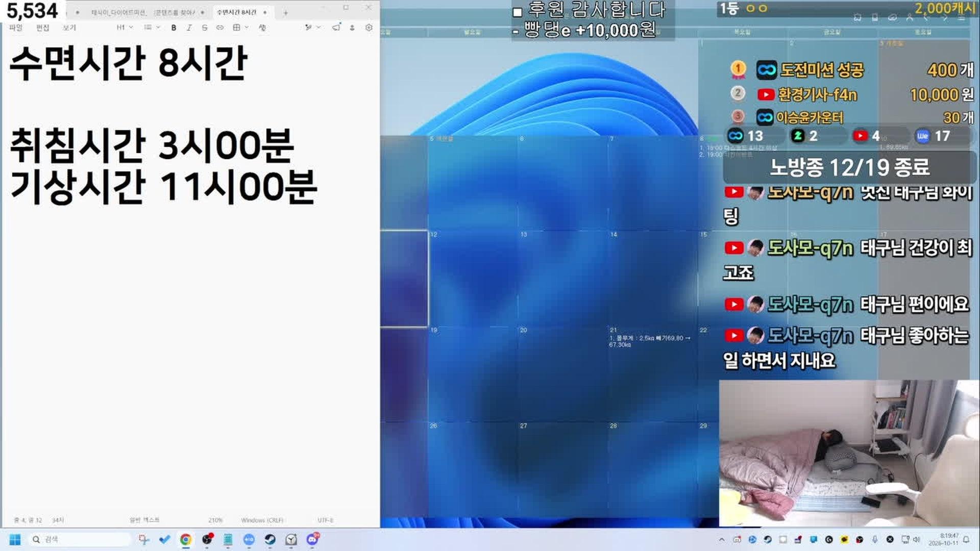Open the H1 heading style dropdown

[125, 28]
